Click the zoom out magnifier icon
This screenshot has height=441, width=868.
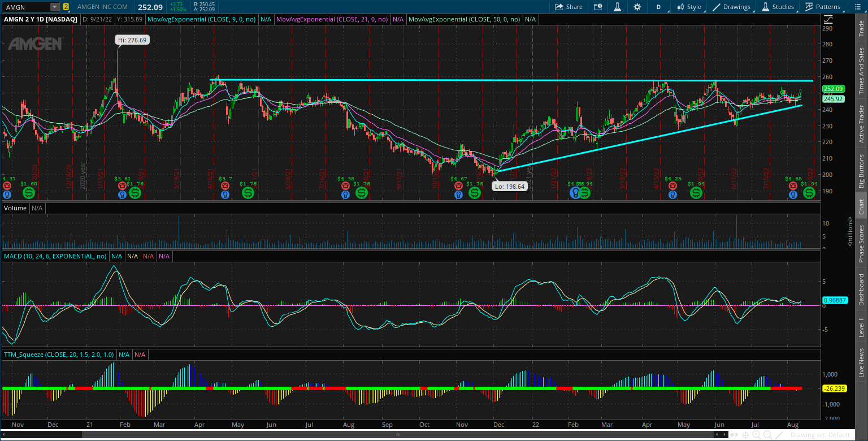[x=768, y=435]
